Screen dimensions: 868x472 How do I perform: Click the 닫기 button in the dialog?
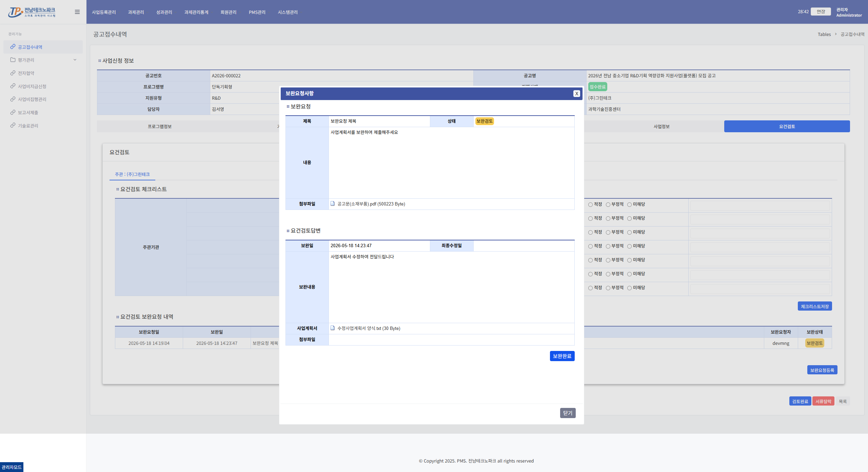[x=568, y=413]
